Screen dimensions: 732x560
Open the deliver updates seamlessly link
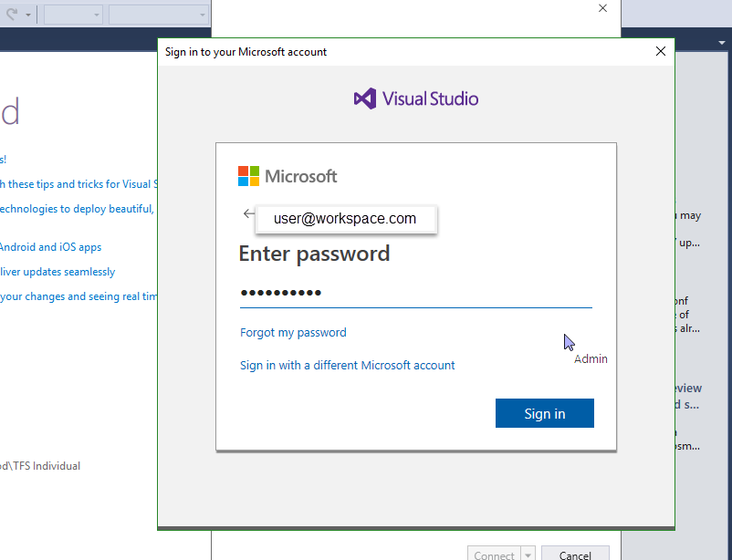pyautogui.click(x=58, y=272)
